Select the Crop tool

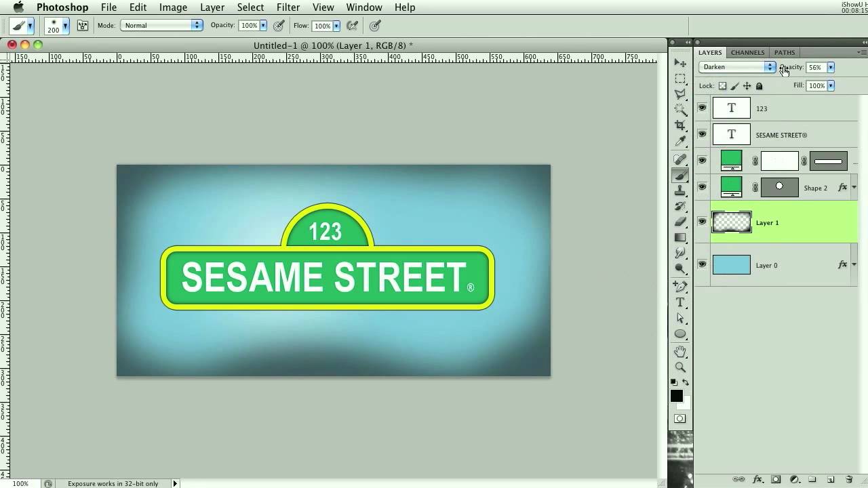click(x=680, y=125)
